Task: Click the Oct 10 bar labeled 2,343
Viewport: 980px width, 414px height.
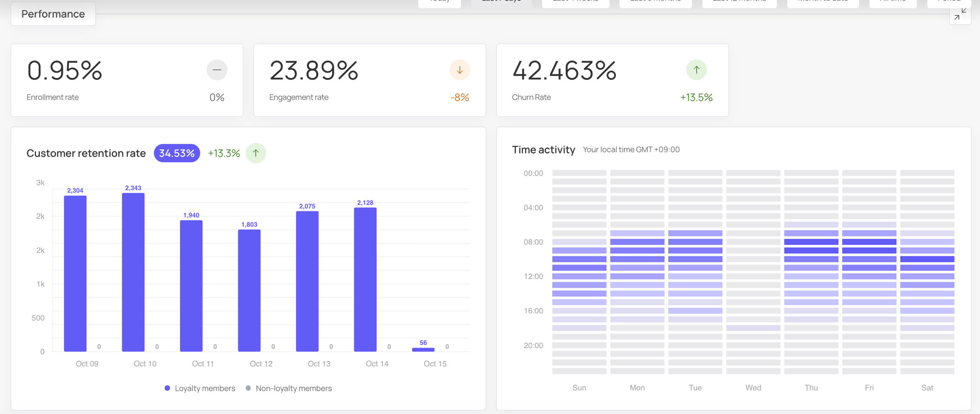Action: (x=133, y=272)
